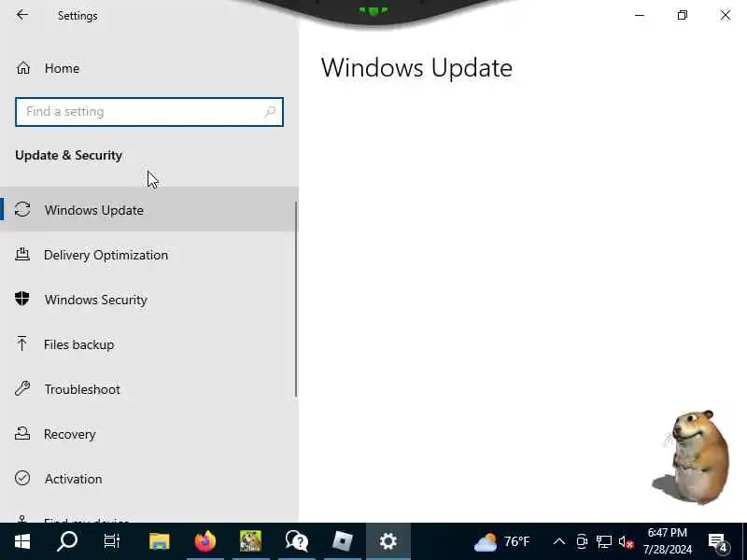Select Windows Update in the sidebar
Image resolution: width=747 pixels, height=560 pixels.
[x=149, y=209]
